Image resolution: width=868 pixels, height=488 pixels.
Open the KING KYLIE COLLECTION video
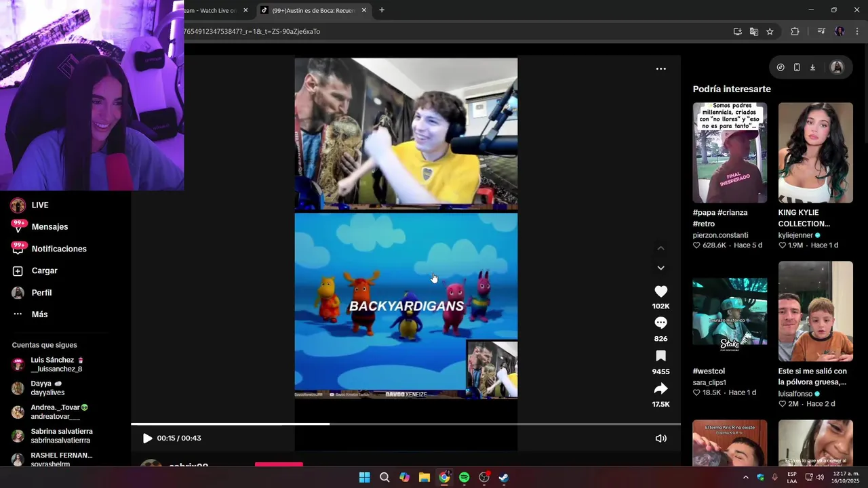tap(815, 152)
